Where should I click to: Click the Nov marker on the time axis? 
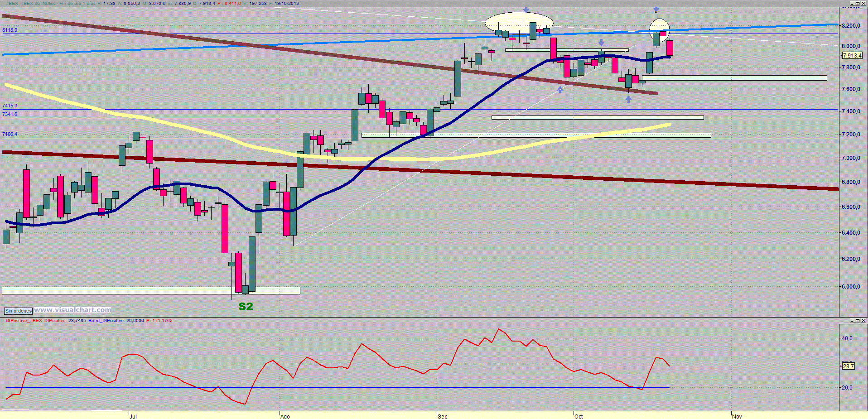pyautogui.click(x=737, y=416)
